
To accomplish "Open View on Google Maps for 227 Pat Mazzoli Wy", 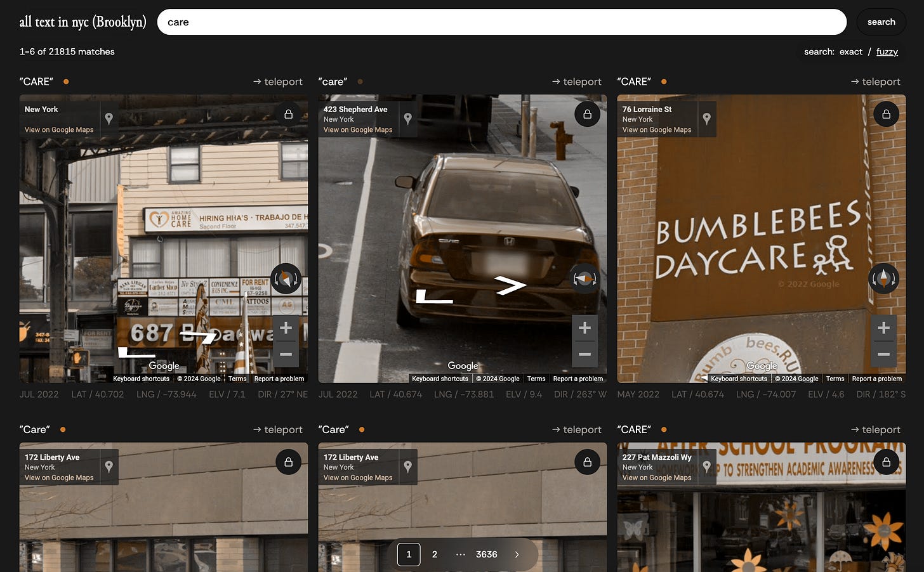I will click(657, 478).
